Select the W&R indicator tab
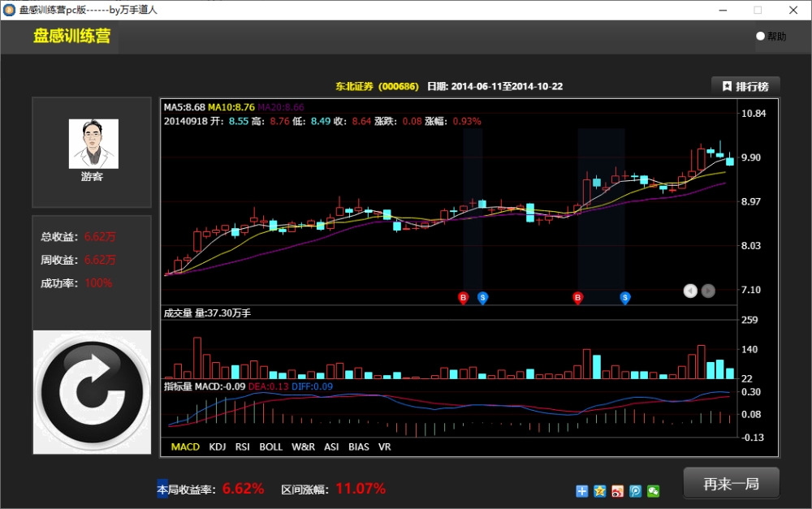The width and height of the screenshot is (812, 509). [303, 446]
